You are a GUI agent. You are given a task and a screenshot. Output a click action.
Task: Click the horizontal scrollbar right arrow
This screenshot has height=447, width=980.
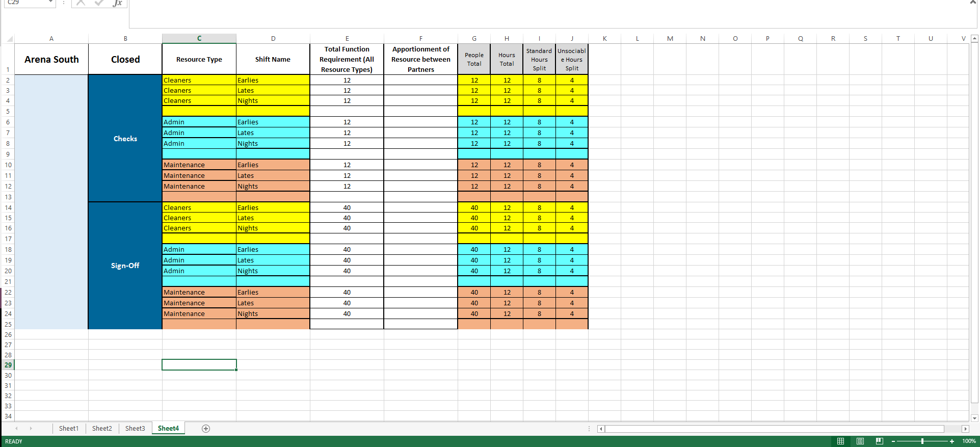click(965, 429)
